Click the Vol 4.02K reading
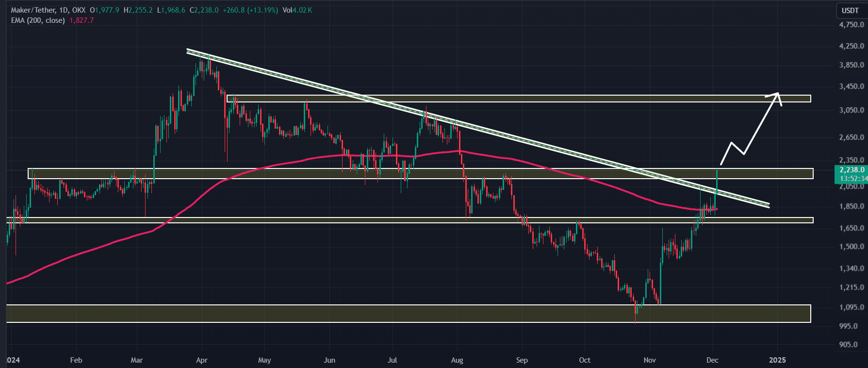 [297, 10]
